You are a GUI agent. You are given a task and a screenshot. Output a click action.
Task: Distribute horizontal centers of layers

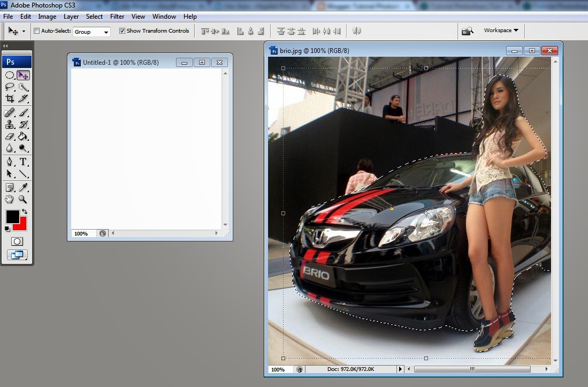(326, 31)
